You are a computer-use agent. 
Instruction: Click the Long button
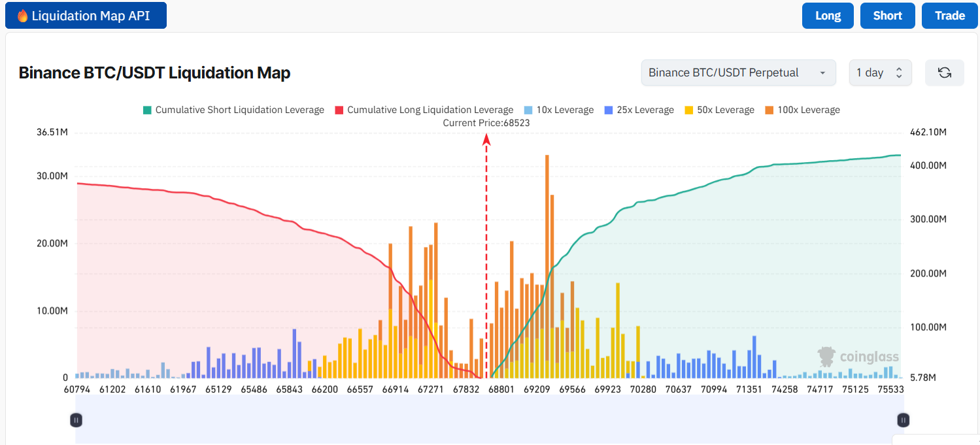coord(828,16)
